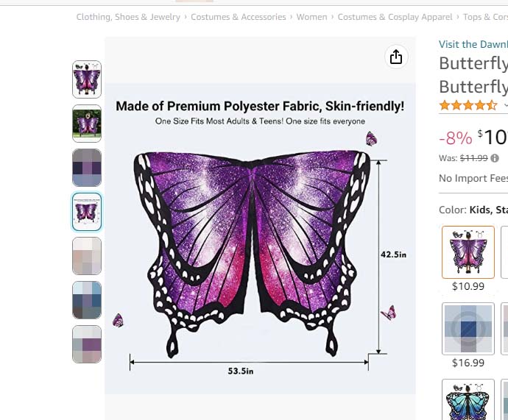Choose the purple wings $10.99 color option
This screenshot has height=420, width=508.
click(468, 252)
